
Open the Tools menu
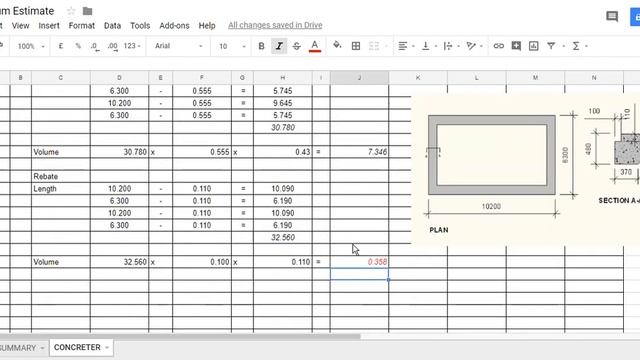140,25
